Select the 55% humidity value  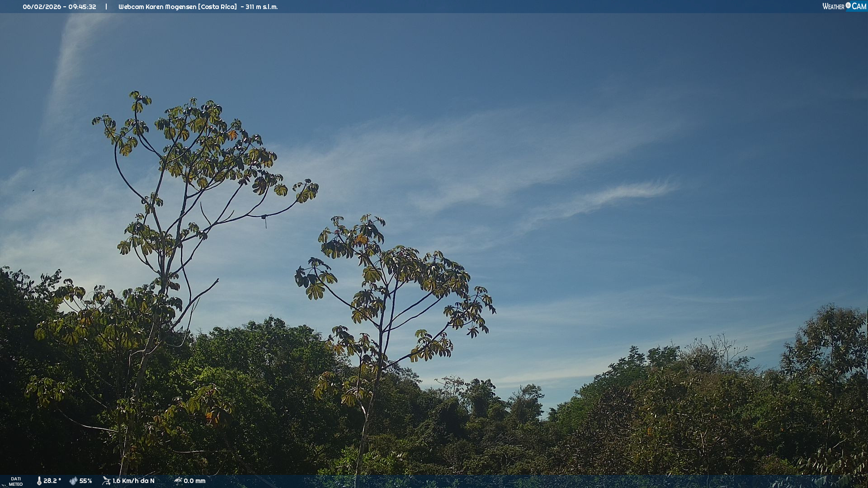click(x=85, y=481)
